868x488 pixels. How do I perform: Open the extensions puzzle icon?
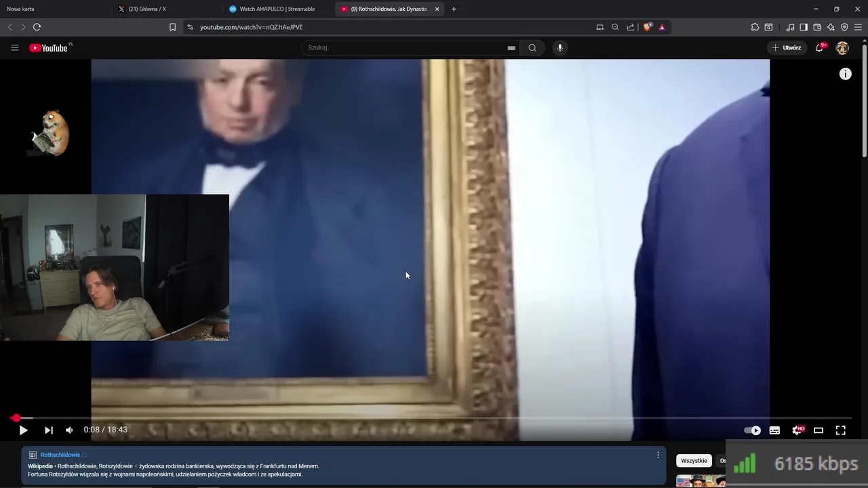click(x=755, y=27)
